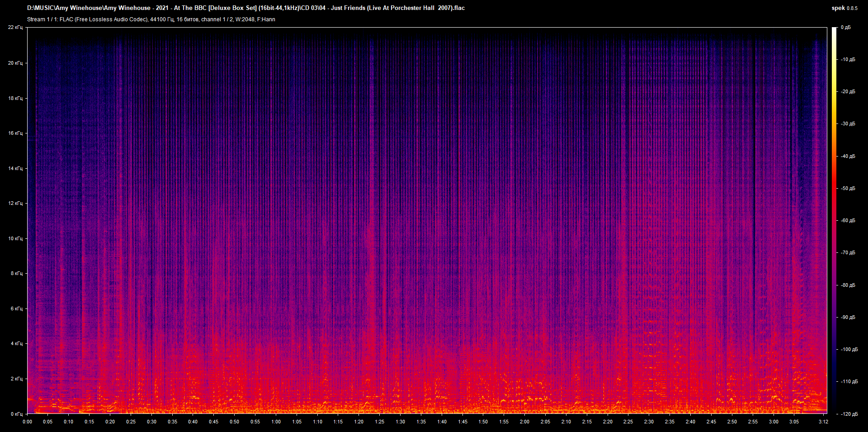
Task: Click the 0:30 time axis marker
Action: coord(151,422)
